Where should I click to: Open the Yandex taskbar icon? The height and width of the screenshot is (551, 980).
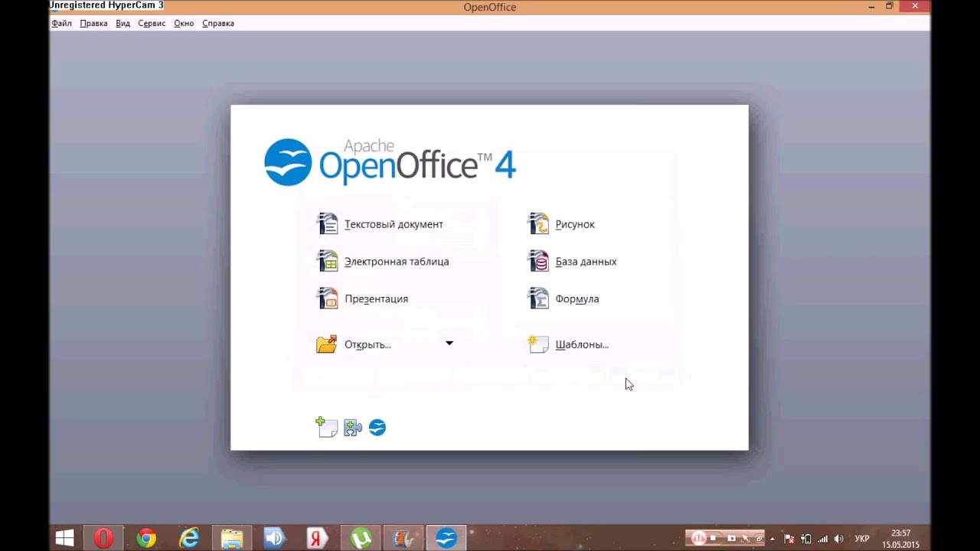317,539
